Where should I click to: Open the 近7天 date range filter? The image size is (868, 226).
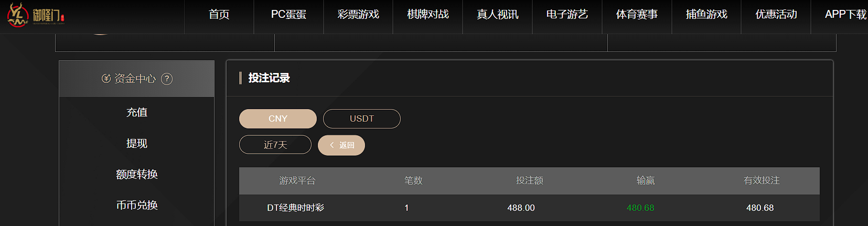click(275, 145)
